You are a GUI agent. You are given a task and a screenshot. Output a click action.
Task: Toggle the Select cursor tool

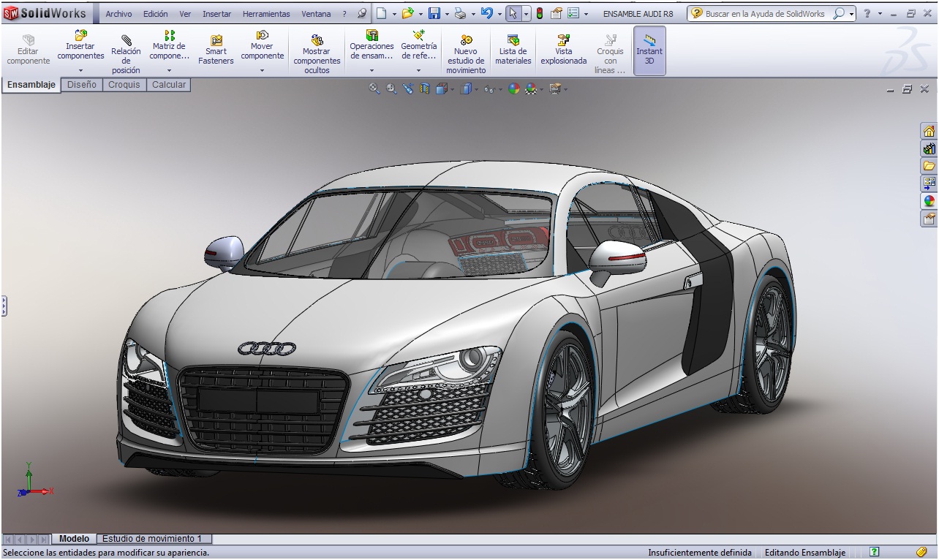coord(513,13)
